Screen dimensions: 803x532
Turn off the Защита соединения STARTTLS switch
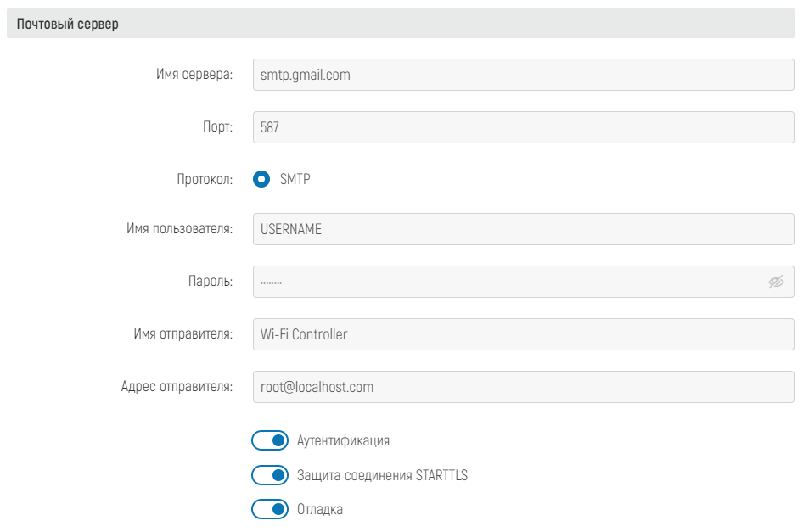tap(270, 475)
